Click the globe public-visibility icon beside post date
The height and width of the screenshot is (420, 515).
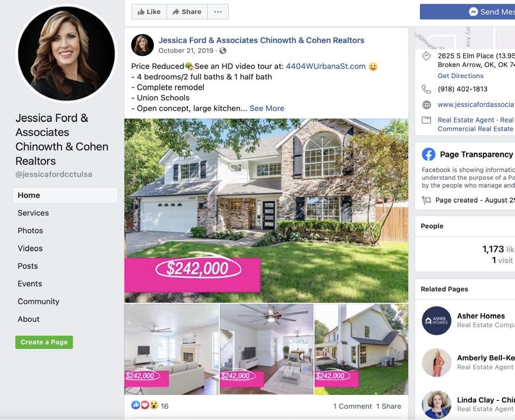click(222, 51)
